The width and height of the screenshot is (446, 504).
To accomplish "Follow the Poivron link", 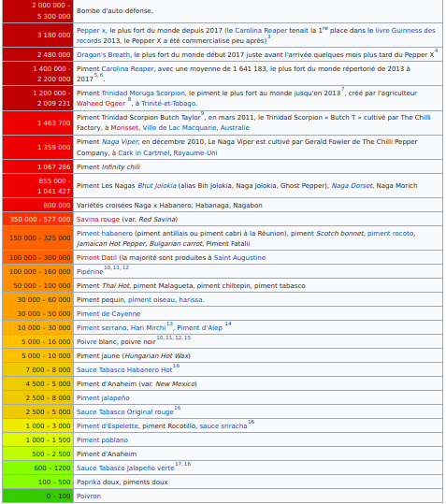I will point(89,497).
